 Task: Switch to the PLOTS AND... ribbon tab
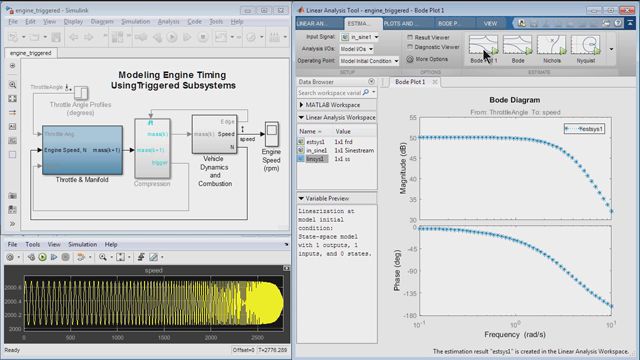(x=399, y=24)
